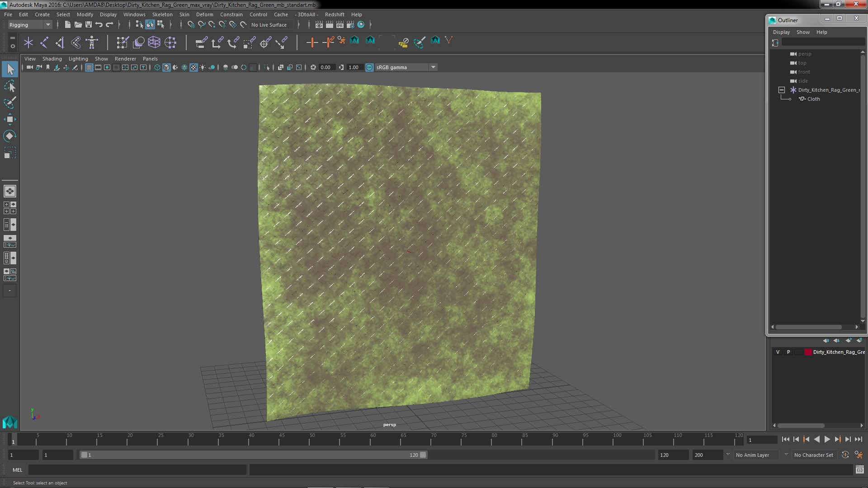Click the Open Scene folder icon

pyautogui.click(x=78, y=25)
